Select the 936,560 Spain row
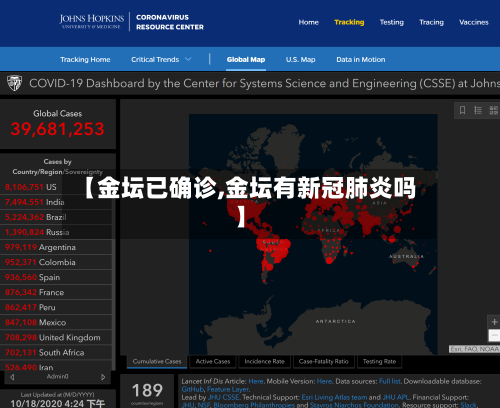Screen dimensions: 500x408 pyautogui.click(x=56, y=277)
